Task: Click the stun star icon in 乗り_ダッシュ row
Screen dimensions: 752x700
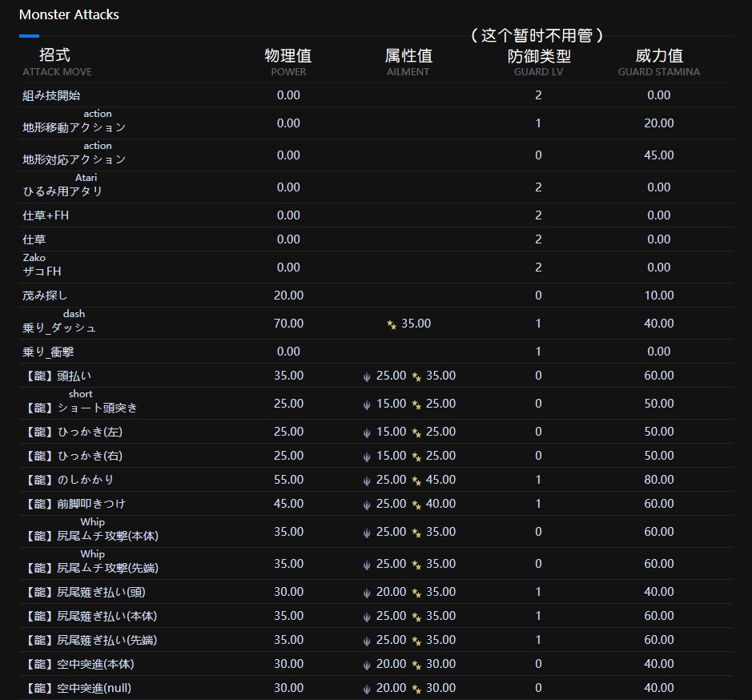Action: pos(392,325)
